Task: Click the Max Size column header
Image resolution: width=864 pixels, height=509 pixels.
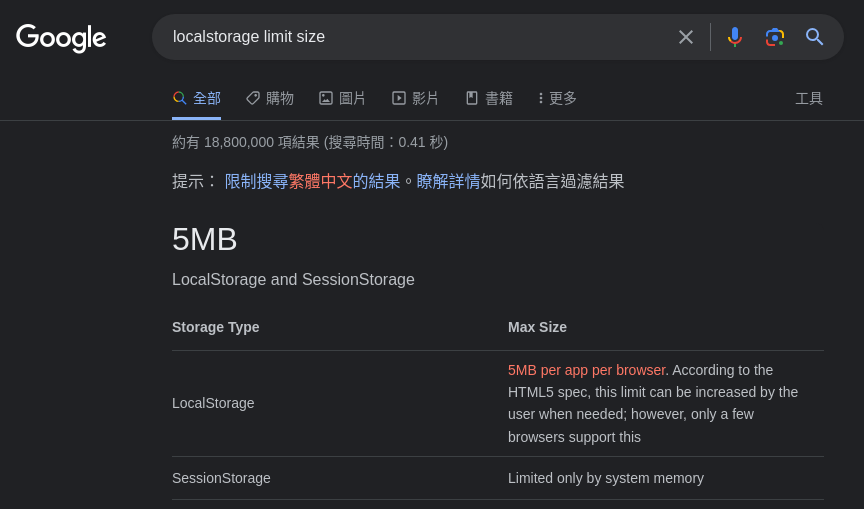Action: pyautogui.click(x=537, y=327)
